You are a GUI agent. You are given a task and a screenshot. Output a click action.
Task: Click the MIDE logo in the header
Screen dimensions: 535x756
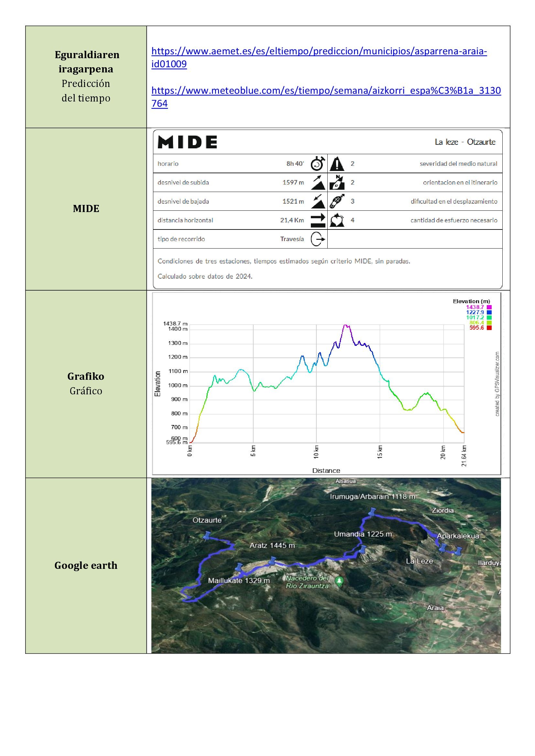coord(187,142)
